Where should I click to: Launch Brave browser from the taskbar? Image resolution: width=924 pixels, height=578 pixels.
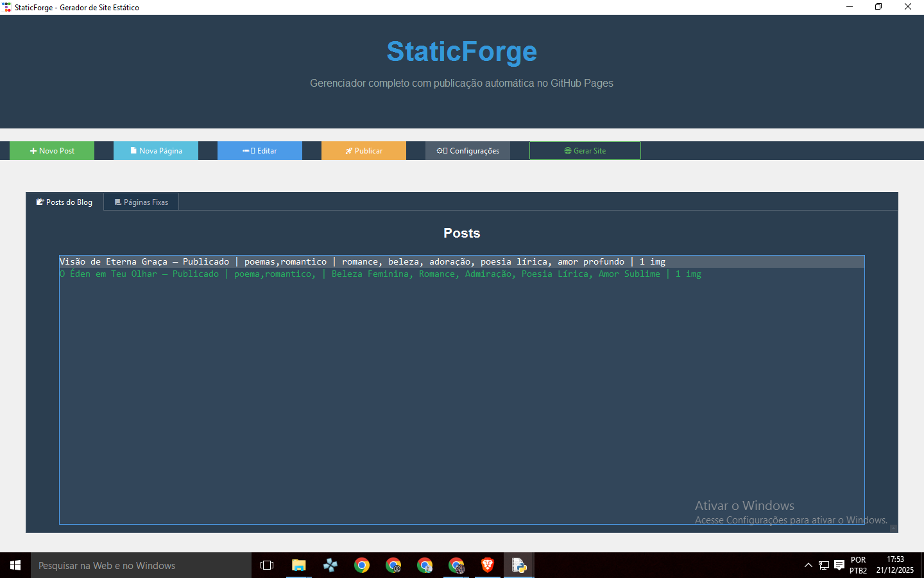488,565
